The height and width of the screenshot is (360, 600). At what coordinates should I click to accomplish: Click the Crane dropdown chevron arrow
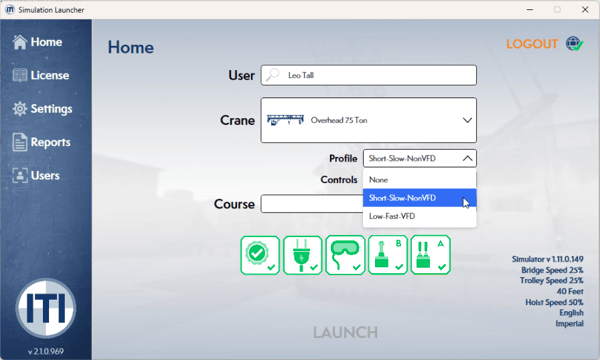[x=467, y=120]
